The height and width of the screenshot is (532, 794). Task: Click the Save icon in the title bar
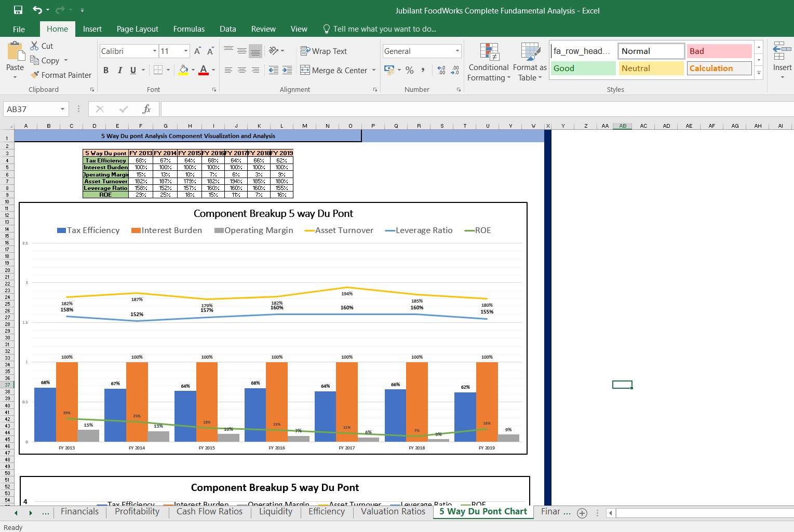(18, 10)
